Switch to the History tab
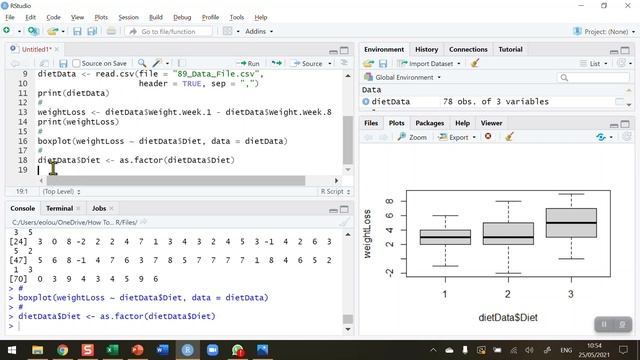640x360 pixels. [426, 49]
